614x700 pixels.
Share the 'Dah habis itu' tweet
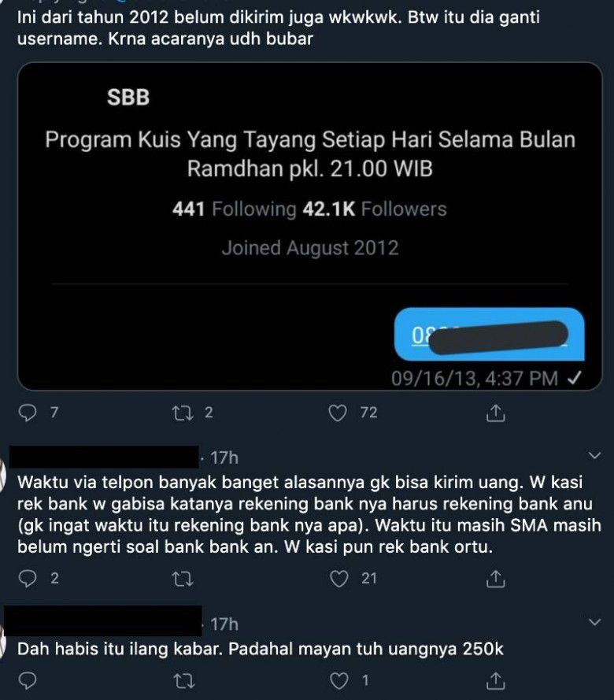coord(495,680)
